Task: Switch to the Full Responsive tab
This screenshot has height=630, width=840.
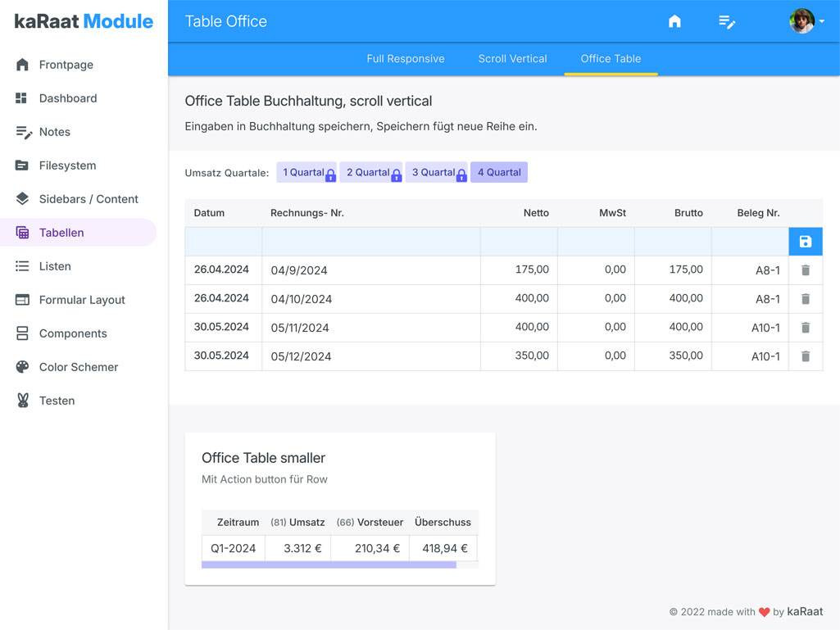Action: click(x=406, y=58)
